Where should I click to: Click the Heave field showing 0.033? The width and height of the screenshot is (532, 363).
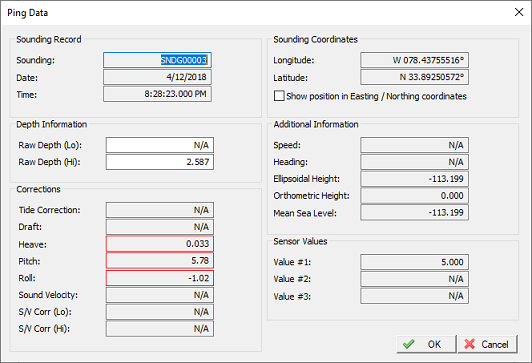click(x=160, y=244)
